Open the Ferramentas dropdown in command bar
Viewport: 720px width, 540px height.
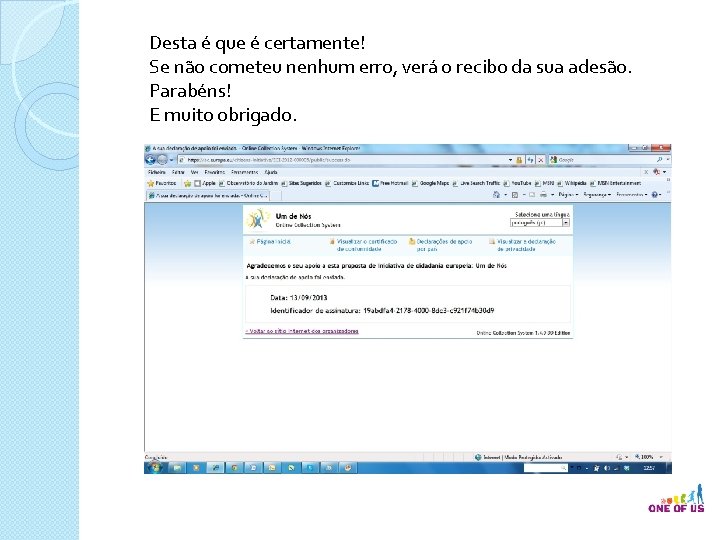click(x=632, y=195)
